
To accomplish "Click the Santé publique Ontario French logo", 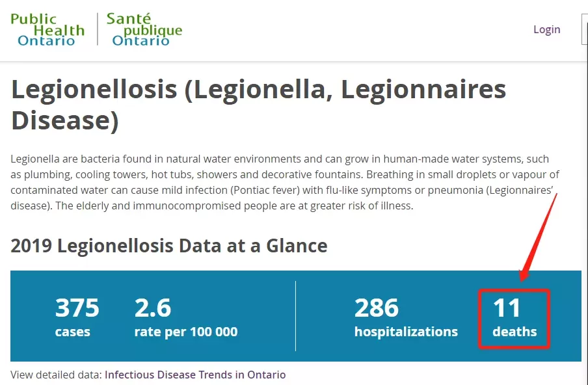I will tap(144, 29).
